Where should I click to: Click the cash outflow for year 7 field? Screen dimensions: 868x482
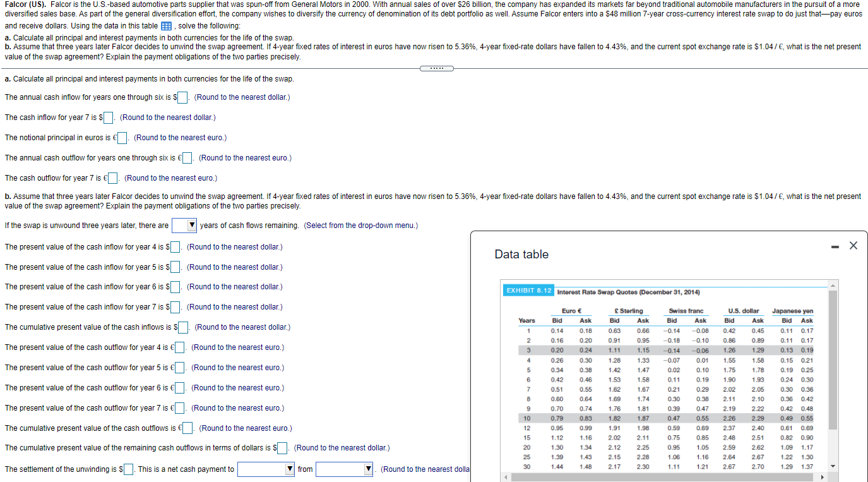click(113, 178)
